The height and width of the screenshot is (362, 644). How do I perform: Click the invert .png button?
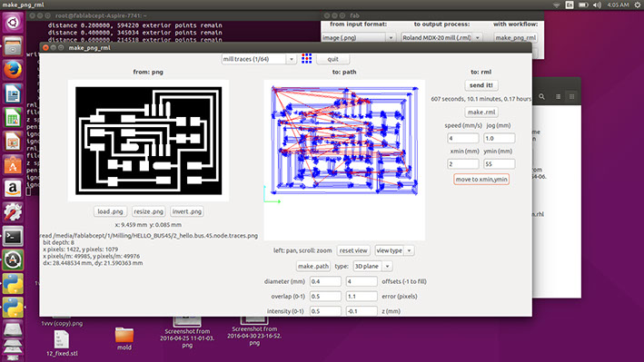coord(187,211)
